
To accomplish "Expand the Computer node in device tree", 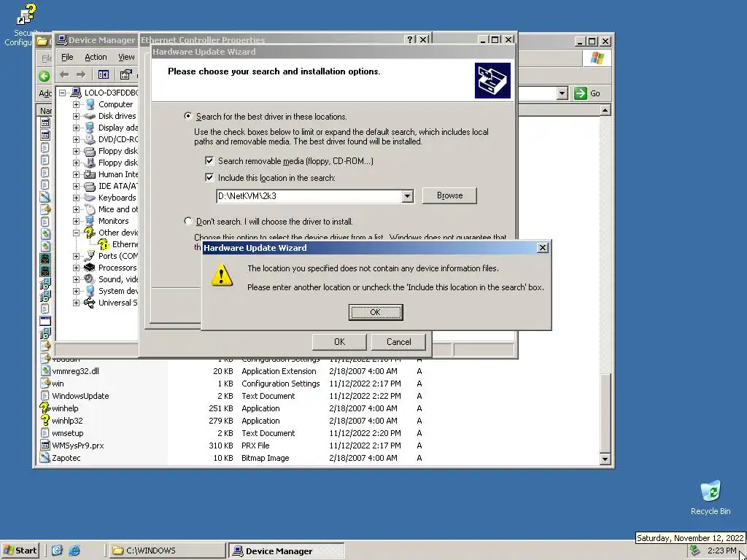I will pyautogui.click(x=76, y=104).
